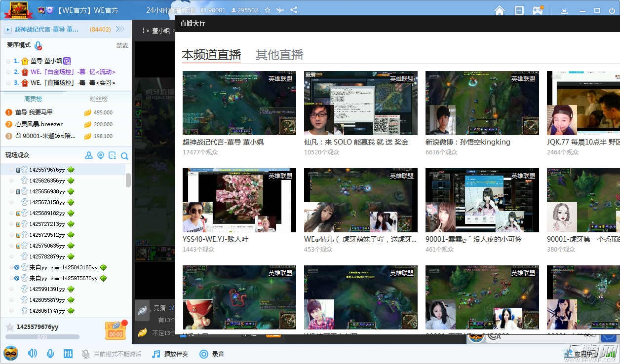Click the gold bean icon at video bottom
The height and width of the screenshot is (364, 620).
point(142,332)
